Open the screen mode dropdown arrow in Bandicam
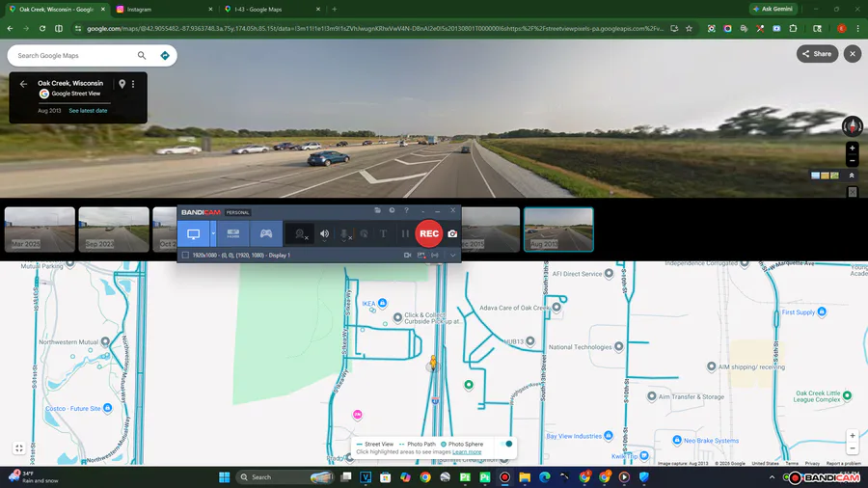Screen dimensions: 868x488 tap(213, 234)
